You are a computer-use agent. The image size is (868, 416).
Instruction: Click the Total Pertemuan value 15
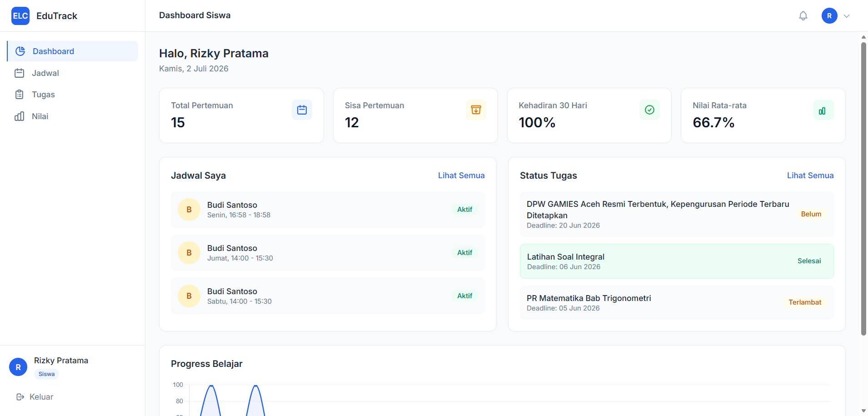point(178,123)
